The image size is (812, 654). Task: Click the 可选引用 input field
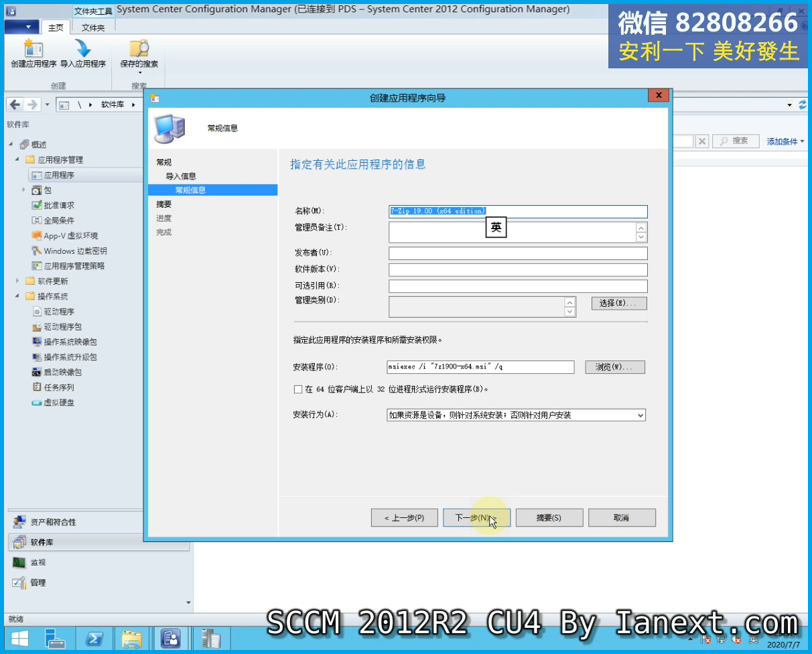518,286
